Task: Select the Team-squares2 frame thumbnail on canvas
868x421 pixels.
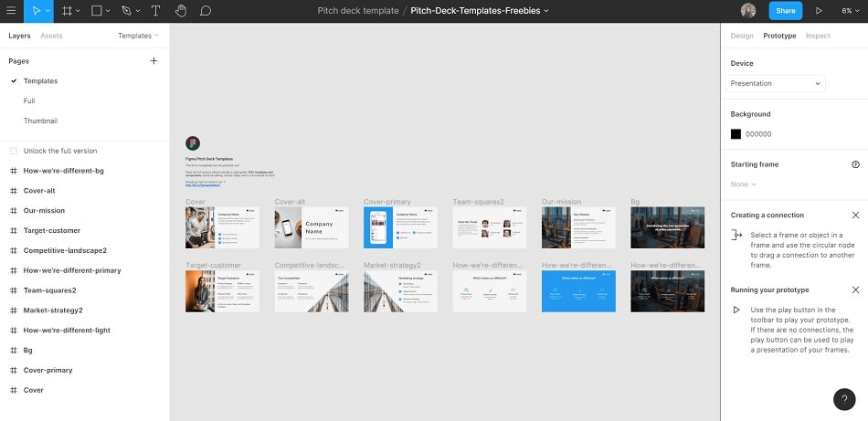Action: (490, 227)
